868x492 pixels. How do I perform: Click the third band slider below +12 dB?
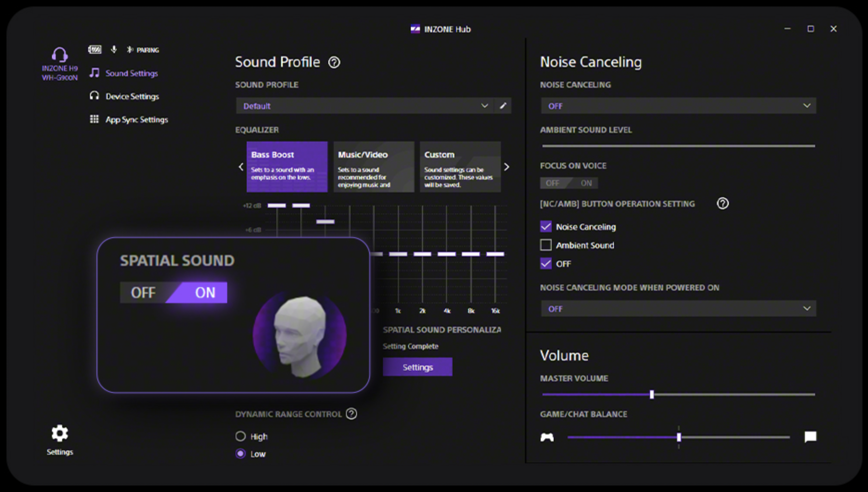click(x=325, y=221)
